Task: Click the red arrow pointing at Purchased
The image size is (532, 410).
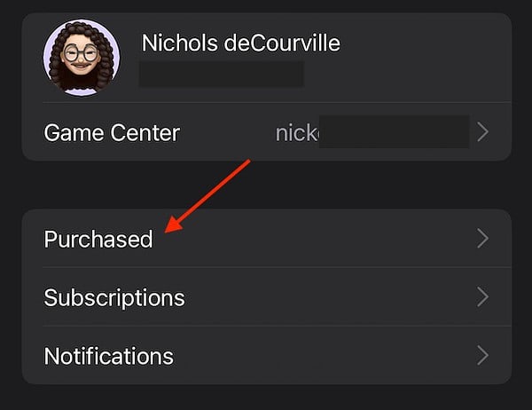Action: coord(207,196)
